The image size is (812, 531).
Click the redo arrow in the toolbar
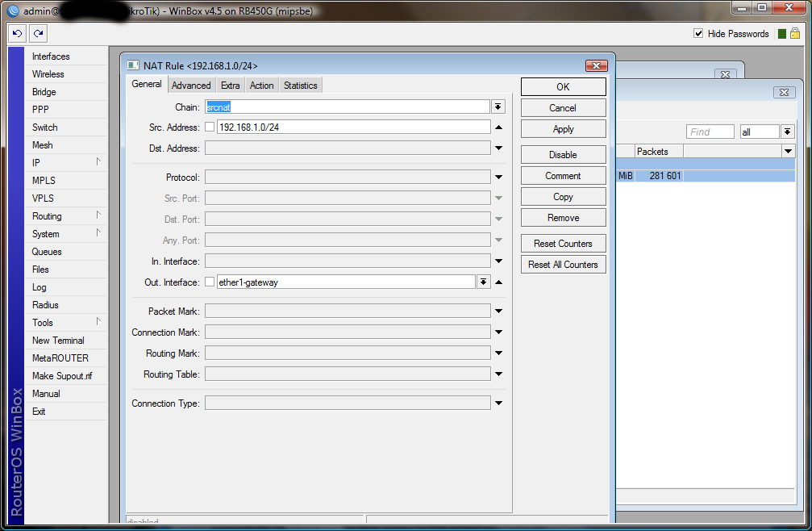(38, 34)
